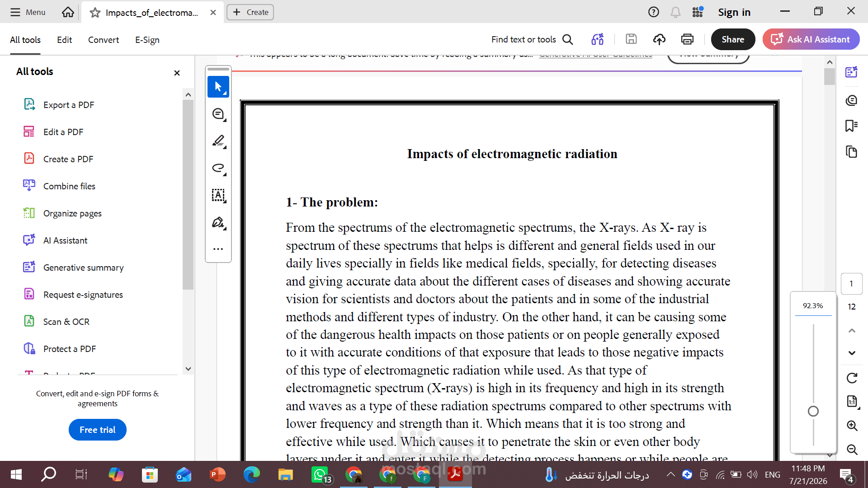Image resolution: width=868 pixels, height=488 pixels.
Task: Open bookmarks panel in right rail
Action: point(852,126)
